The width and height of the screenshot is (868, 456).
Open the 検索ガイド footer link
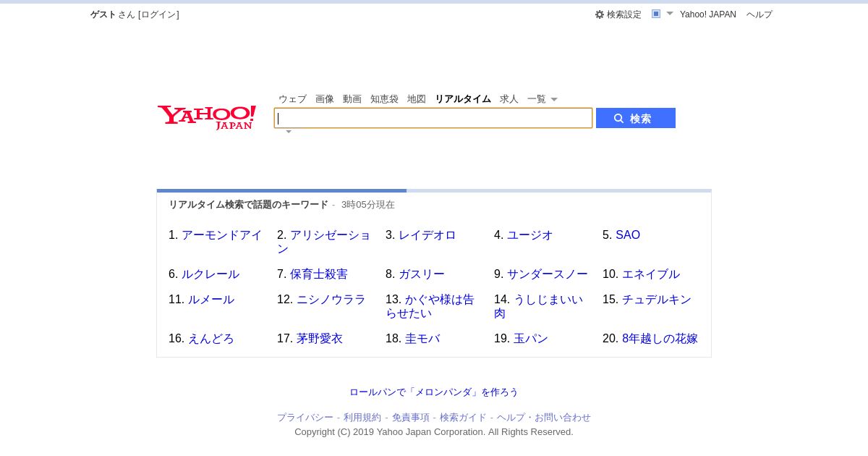click(463, 418)
